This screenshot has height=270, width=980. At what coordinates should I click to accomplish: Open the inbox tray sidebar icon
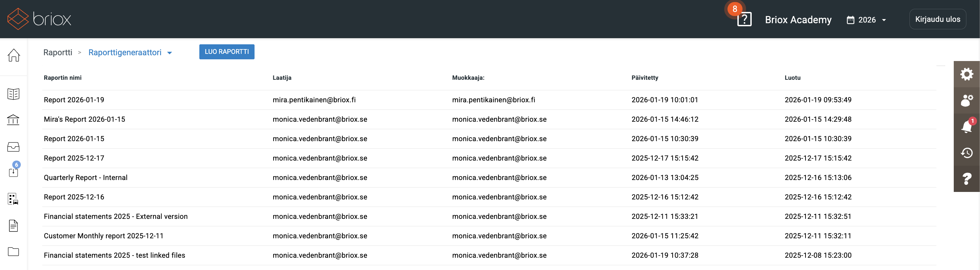point(14,147)
